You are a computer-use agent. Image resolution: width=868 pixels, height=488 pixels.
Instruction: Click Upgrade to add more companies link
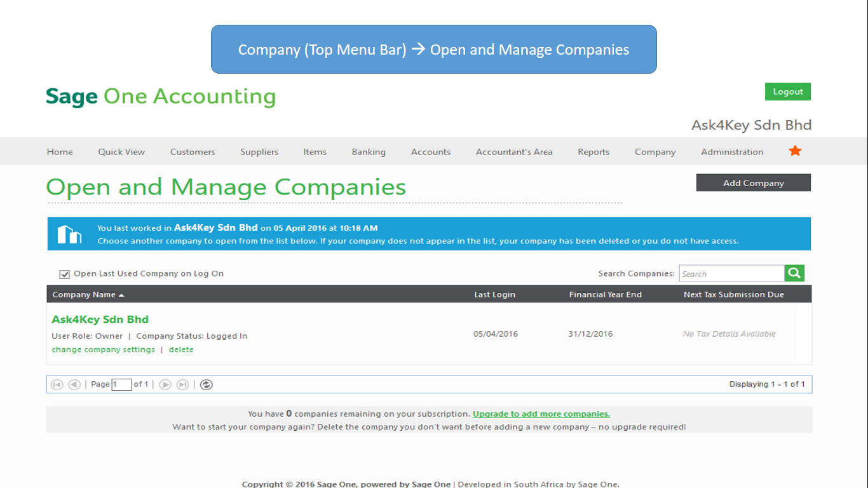click(x=541, y=414)
